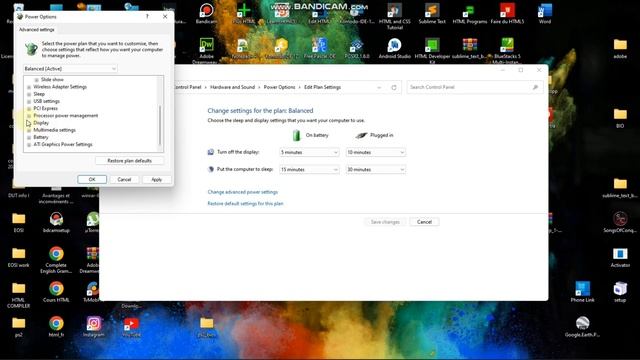Screen dimensions: 640x360
Task: Click Restore default settings for this plan
Action: 245,204
